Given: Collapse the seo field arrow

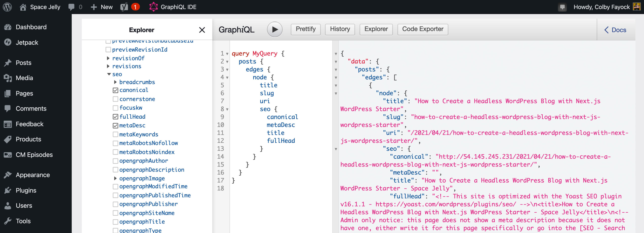Looking at the screenshot, I should point(109,74).
